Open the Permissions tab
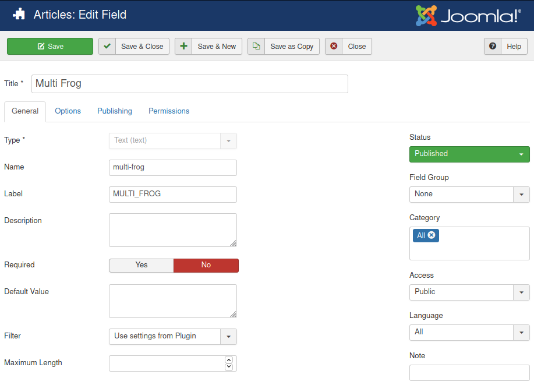The height and width of the screenshot is (392, 534). click(169, 111)
